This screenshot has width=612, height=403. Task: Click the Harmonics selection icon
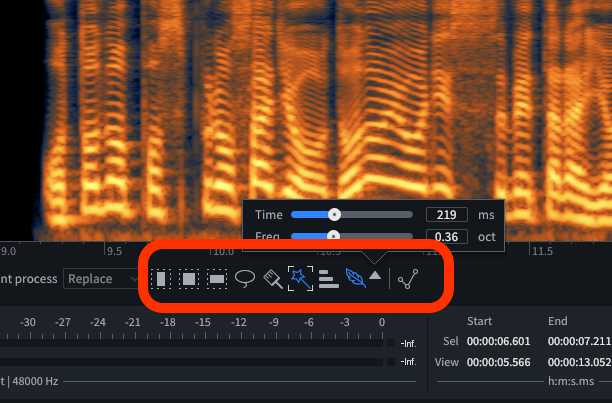tap(328, 279)
